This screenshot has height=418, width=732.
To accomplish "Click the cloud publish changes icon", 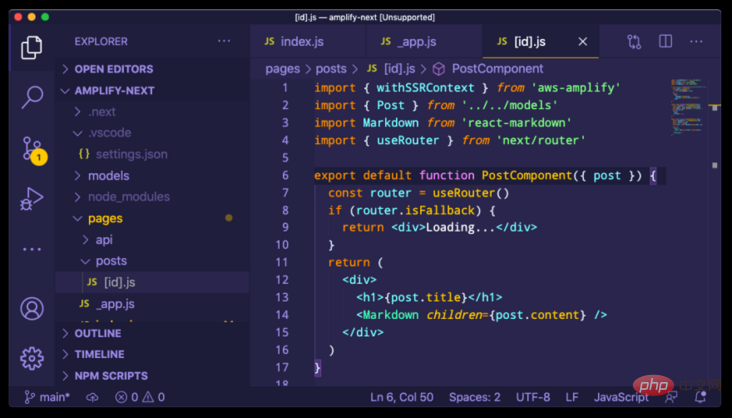I will [x=92, y=397].
